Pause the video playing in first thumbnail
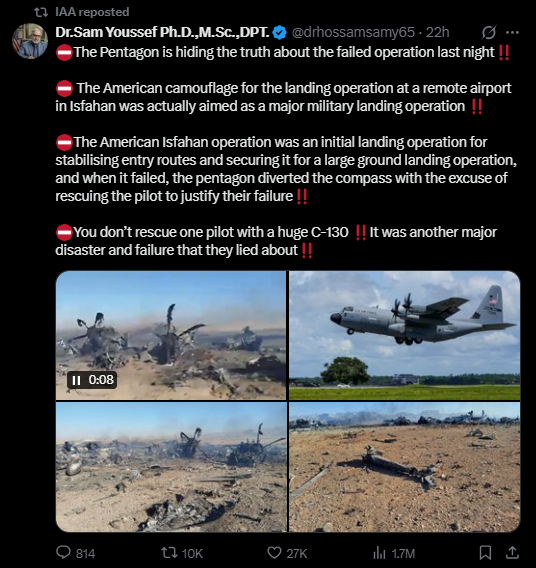 [76, 380]
